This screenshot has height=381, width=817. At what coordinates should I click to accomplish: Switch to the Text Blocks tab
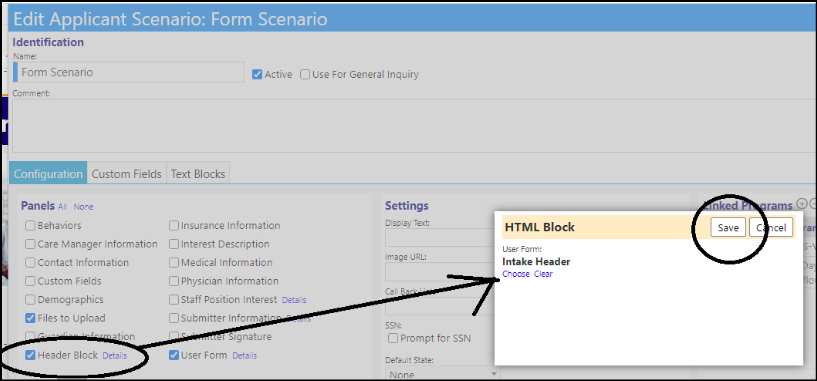(198, 174)
